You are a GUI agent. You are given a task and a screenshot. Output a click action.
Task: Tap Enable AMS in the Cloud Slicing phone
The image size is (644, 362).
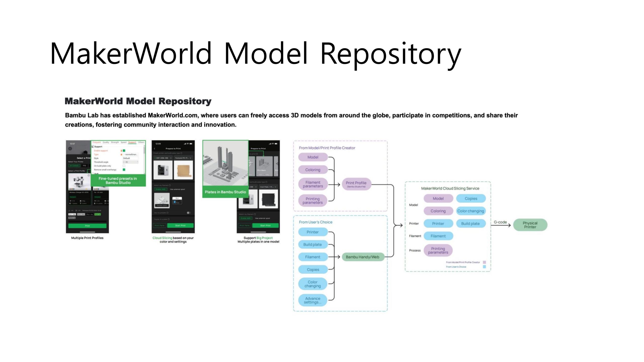[x=161, y=189]
